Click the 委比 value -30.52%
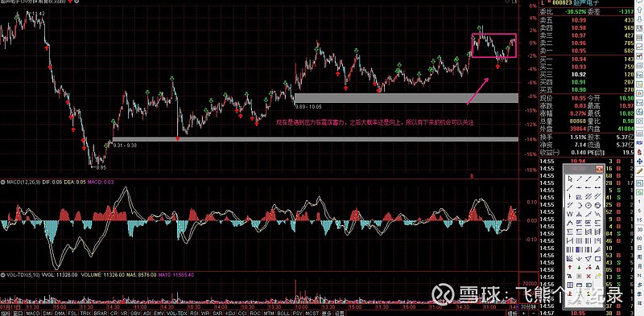Image resolution: width=644 pixels, height=316 pixels. (x=576, y=12)
